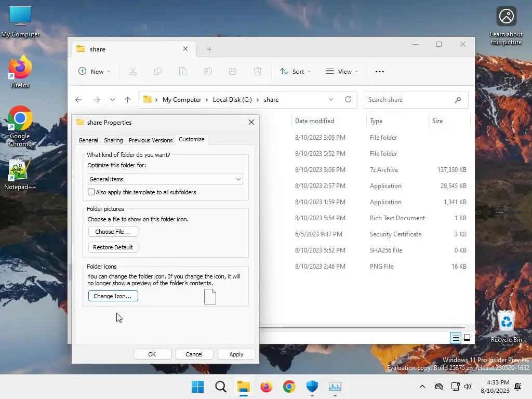532x399 pixels.
Task: Click the Apply button
Action: (236, 354)
